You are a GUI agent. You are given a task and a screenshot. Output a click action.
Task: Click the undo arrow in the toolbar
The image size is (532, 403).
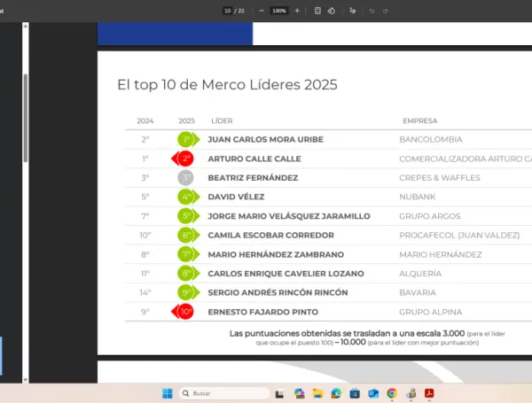[372, 11]
